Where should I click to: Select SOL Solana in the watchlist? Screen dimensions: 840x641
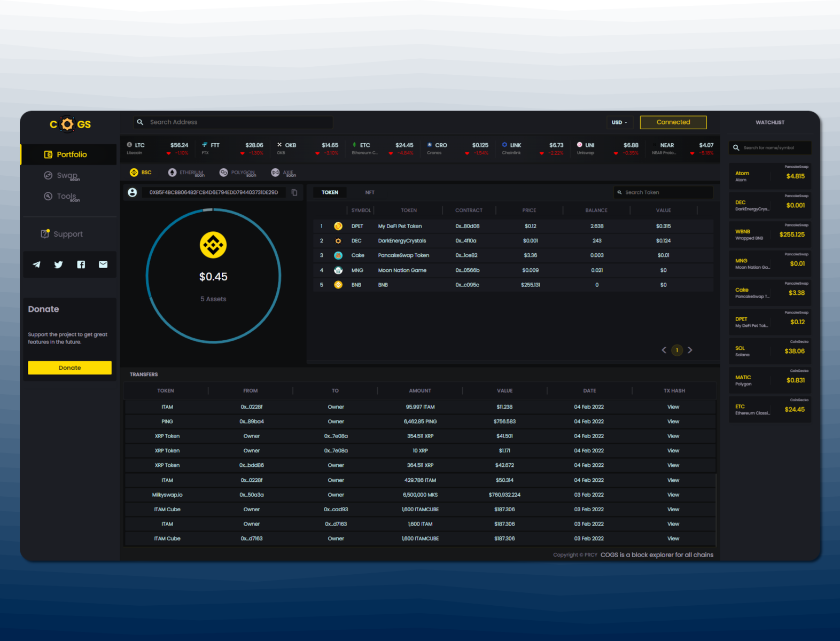(769, 351)
